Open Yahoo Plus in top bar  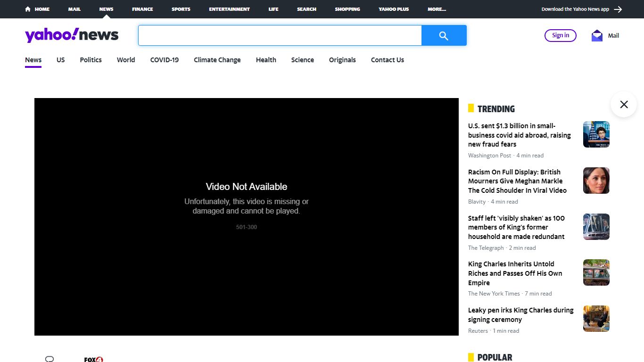(x=394, y=9)
